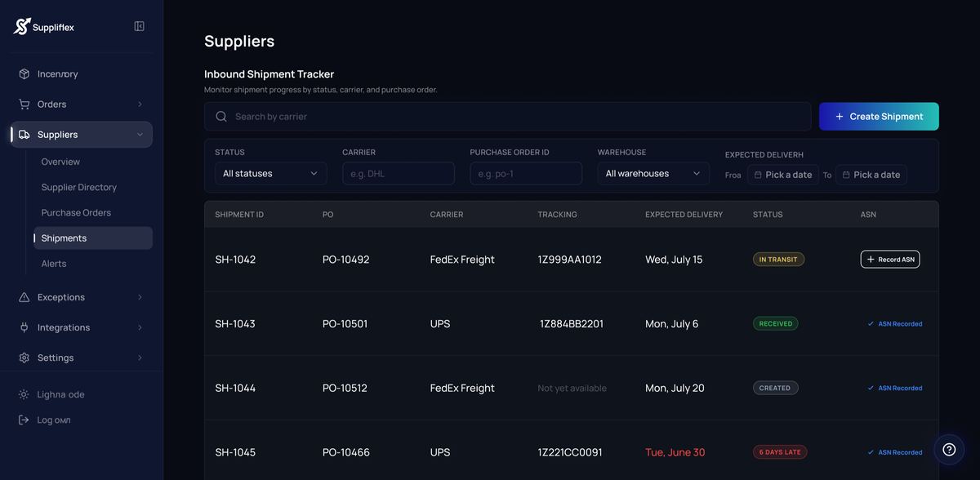Click the light mode sun icon
Viewport: 980px width, 480px height.
click(24, 394)
